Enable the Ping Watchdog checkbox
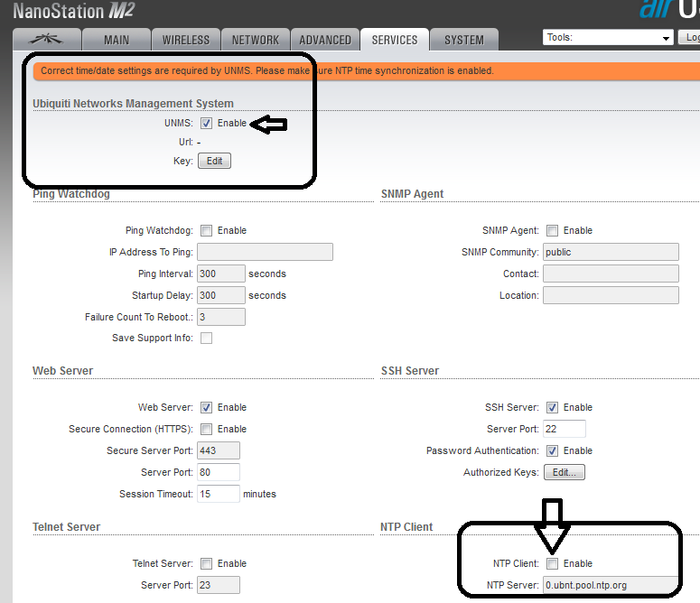The width and height of the screenshot is (700, 603). point(207,230)
